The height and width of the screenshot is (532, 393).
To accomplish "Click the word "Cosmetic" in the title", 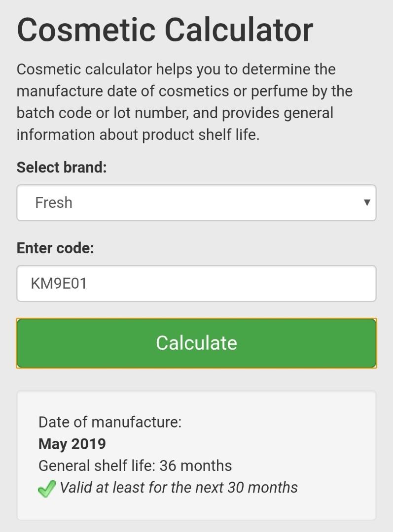I will coord(87,30).
